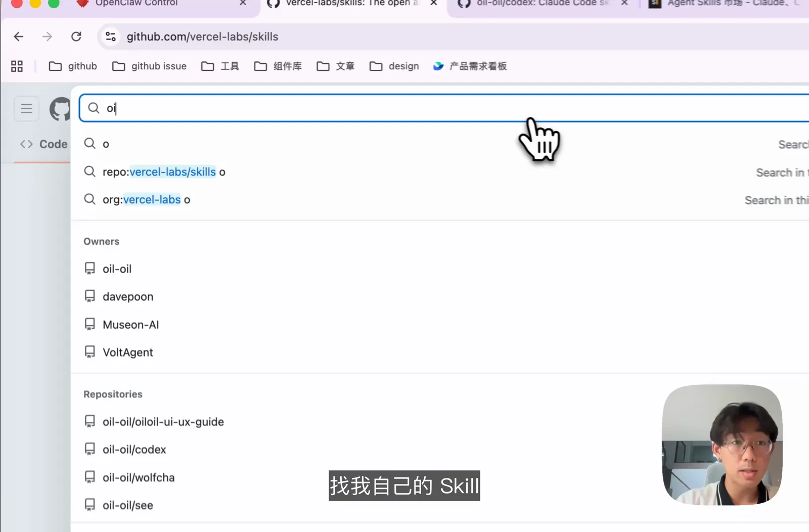The image size is (809, 532).
Task: Open the github bookmarks folder
Action: (73, 66)
